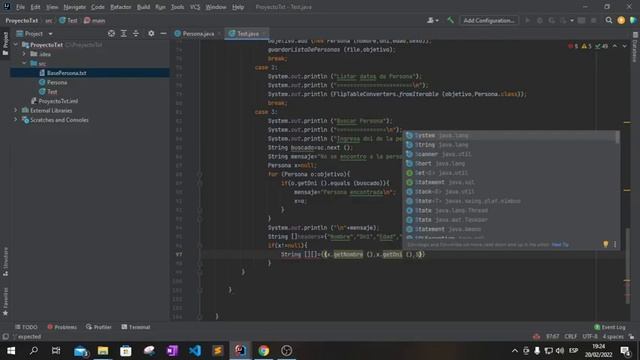This screenshot has height=360, width=640.
Task: Click the lightbulb in completion popup
Action: click(x=605, y=244)
